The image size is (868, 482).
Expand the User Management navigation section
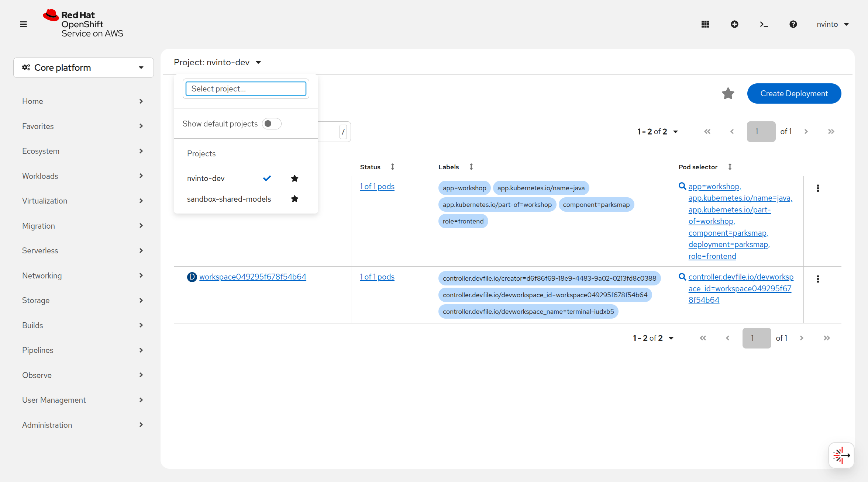coord(83,400)
